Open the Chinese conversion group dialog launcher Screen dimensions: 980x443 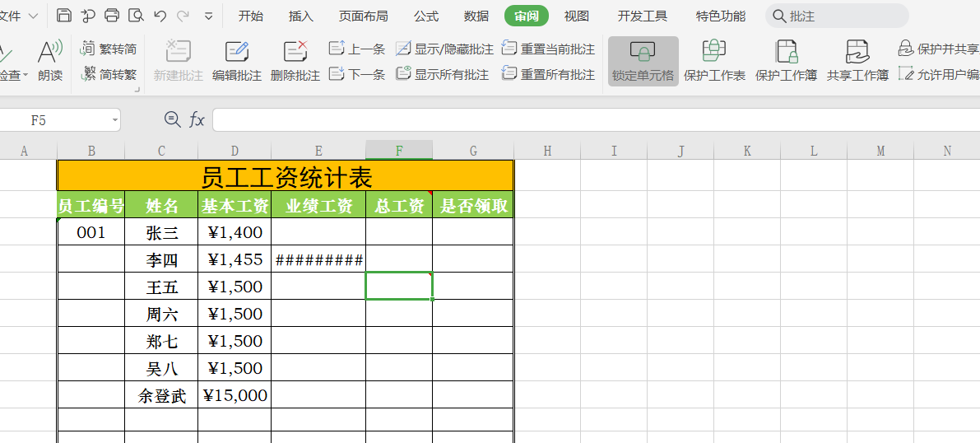[137, 91]
